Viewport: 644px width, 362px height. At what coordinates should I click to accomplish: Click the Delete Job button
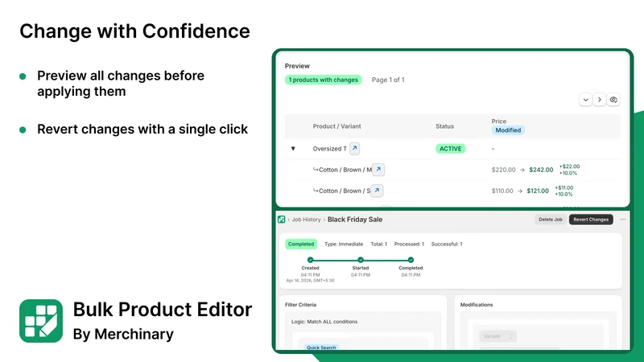(x=551, y=220)
